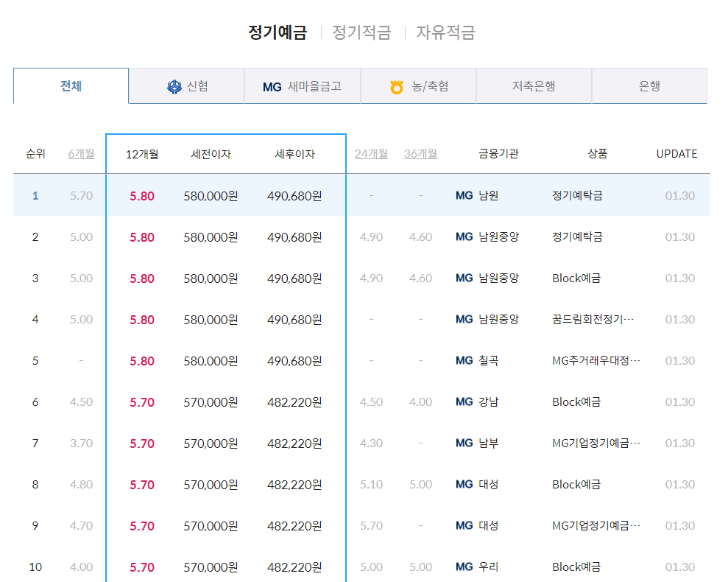This screenshot has height=582, width=728.
Task: Open the 신협 tab
Action: point(187,86)
